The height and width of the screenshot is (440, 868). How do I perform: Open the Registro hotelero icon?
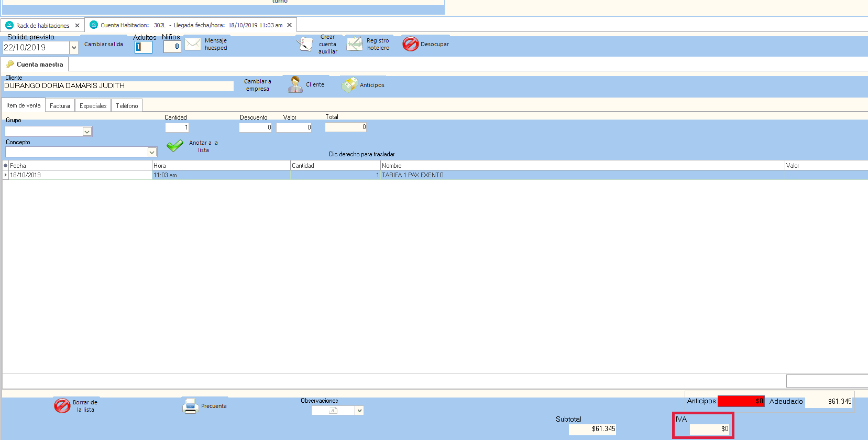point(355,44)
